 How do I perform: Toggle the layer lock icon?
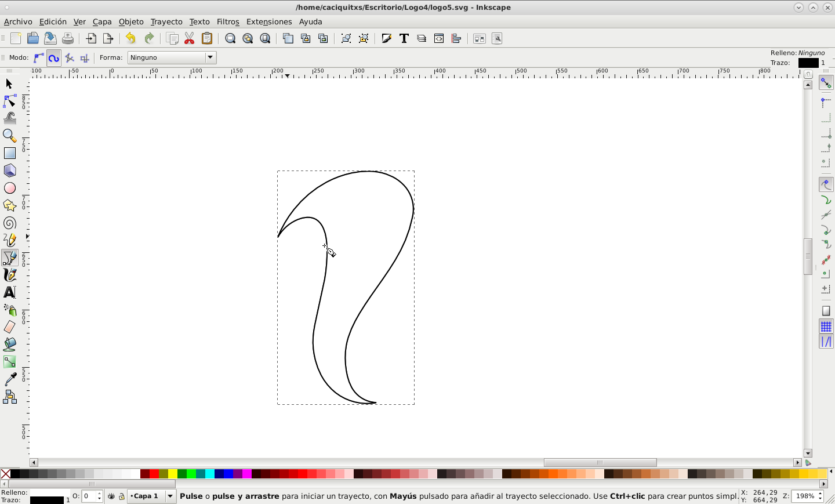coord(122,496)
